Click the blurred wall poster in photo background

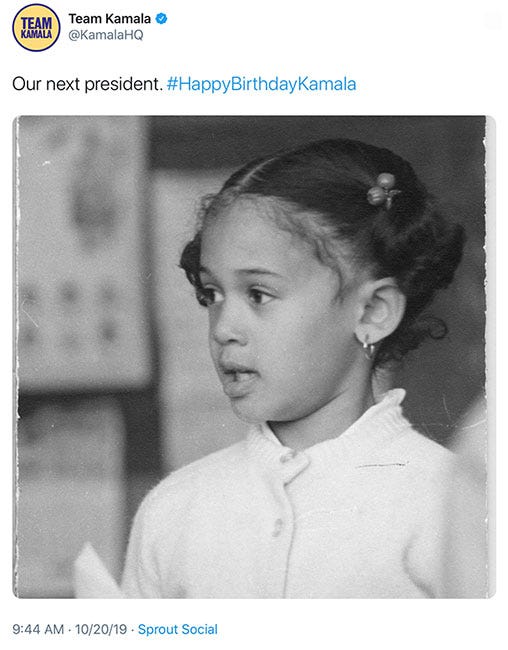(83, 249)
